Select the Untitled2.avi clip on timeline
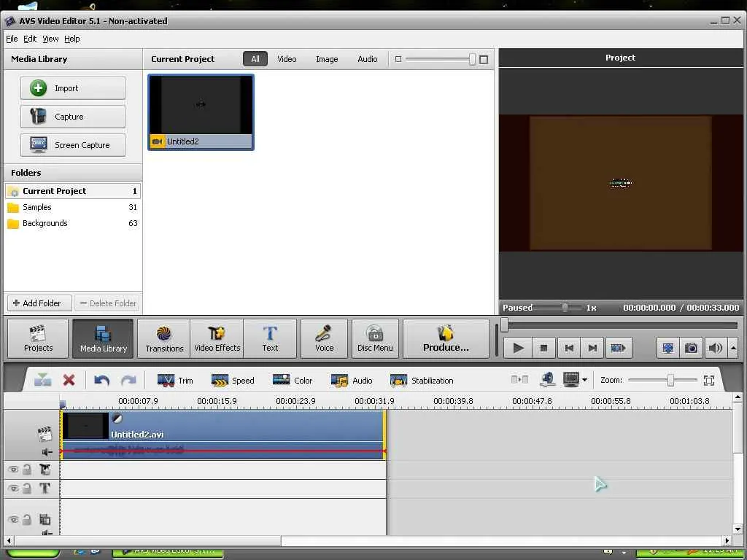The width and height of the screenshot is (747, 560). coord(223,435)
